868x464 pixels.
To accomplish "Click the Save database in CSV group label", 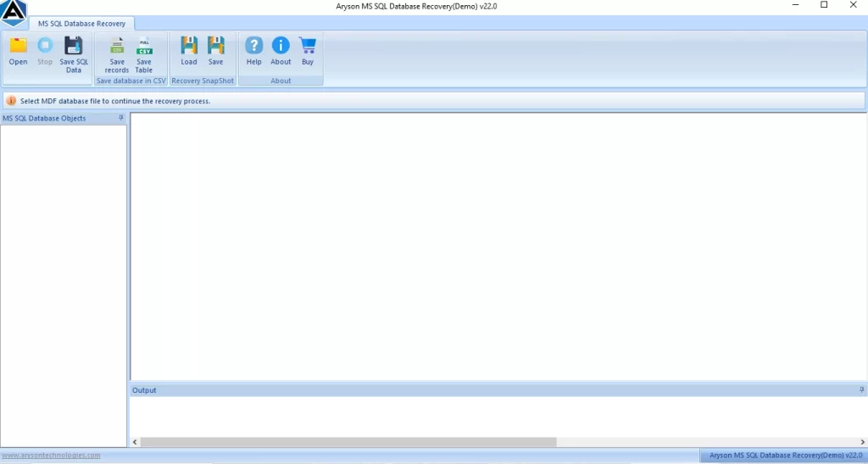I will tap(131, 81).
